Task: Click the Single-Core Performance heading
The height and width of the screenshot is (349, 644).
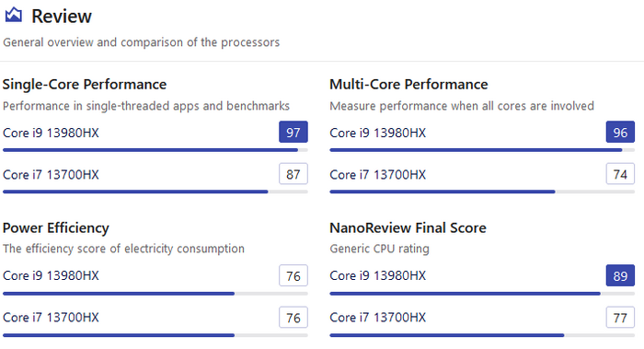Action: coord(85,85)
